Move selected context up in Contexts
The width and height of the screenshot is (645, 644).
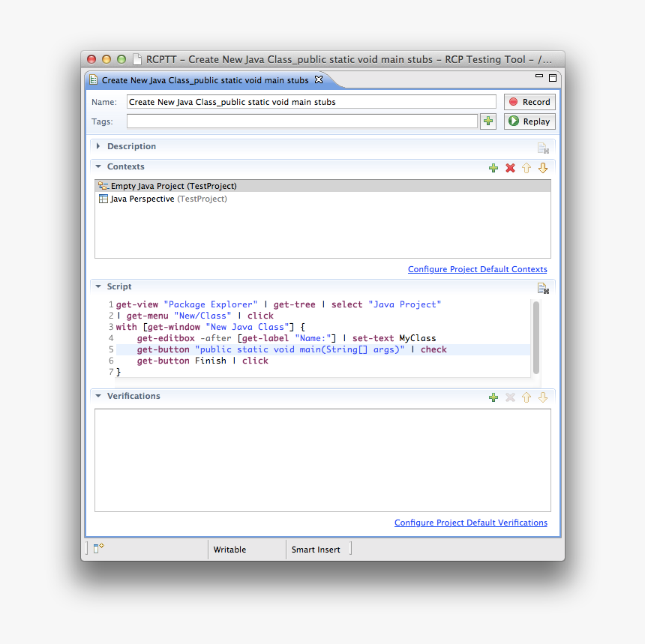click(x=526, y=168)
